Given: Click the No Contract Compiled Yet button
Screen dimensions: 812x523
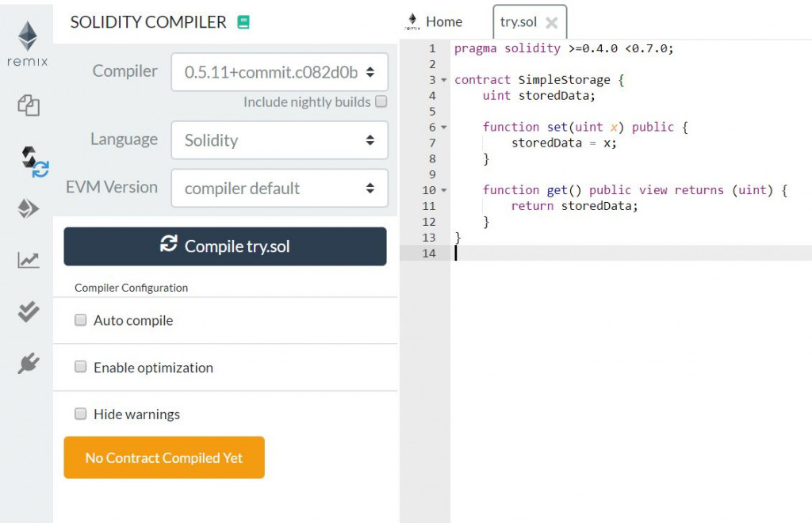Looking at the screenshot, I should coord(164,457).
